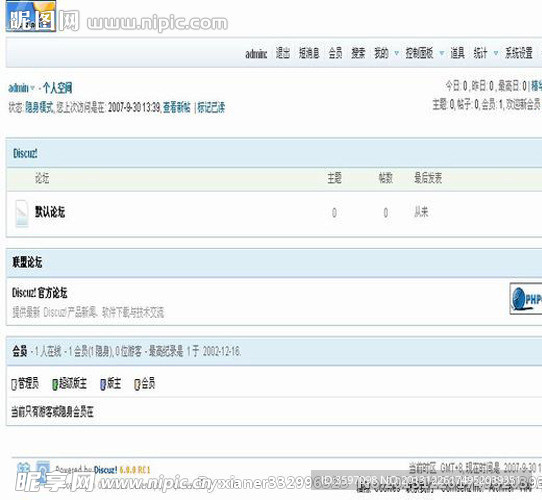Open the PHP logo banner image
Viewport: 542px width, 500px height.
(526, 298)
